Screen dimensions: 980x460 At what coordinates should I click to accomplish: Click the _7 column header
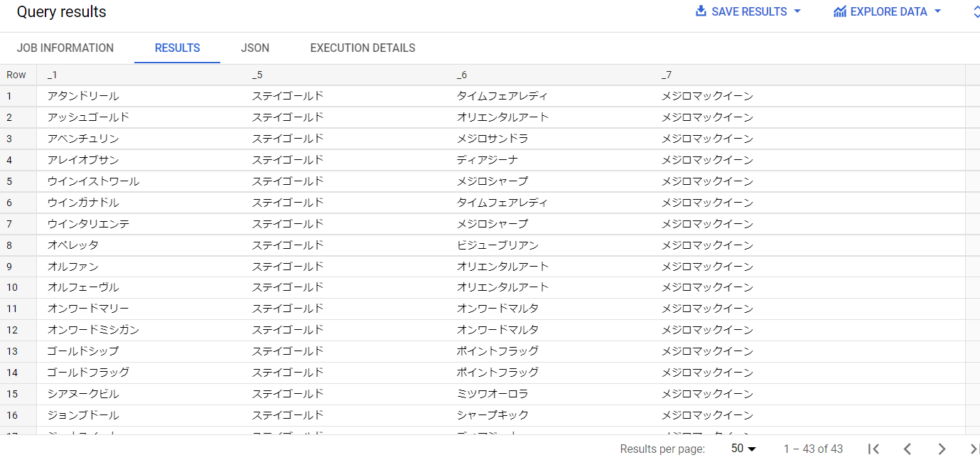[x=666, y=75]
